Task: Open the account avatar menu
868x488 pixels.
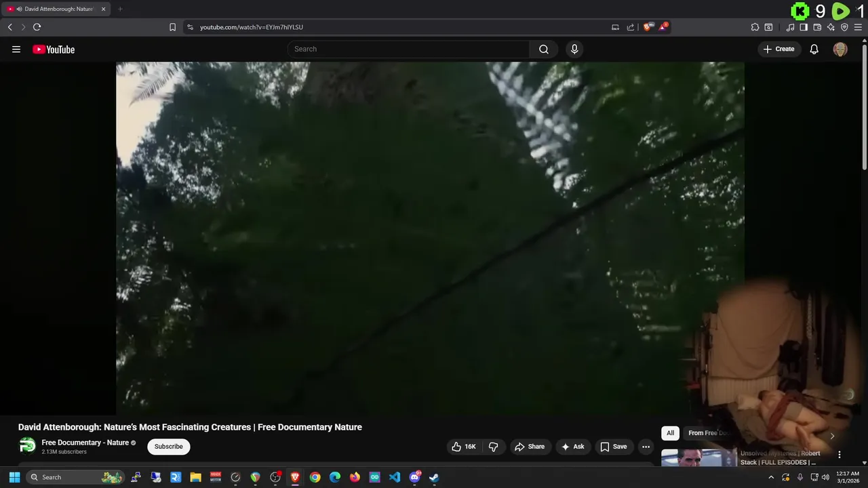Action: click(x=840, y=49)
